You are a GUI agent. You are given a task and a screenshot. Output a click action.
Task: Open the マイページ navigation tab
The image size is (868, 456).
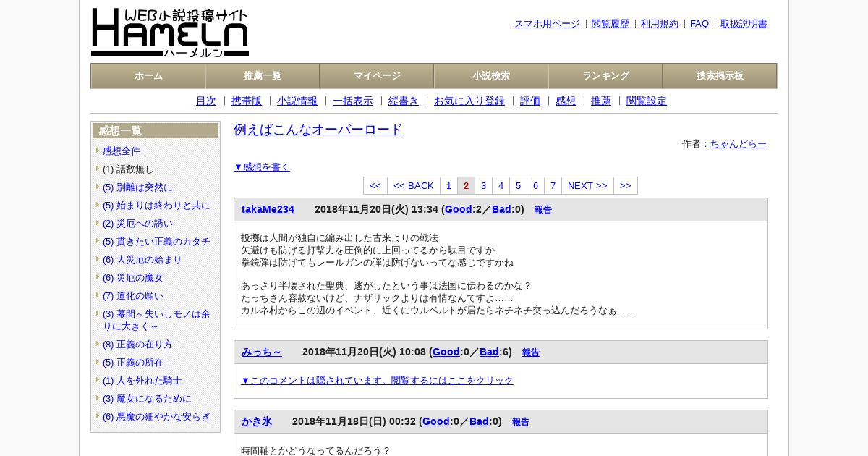[377, 76]
